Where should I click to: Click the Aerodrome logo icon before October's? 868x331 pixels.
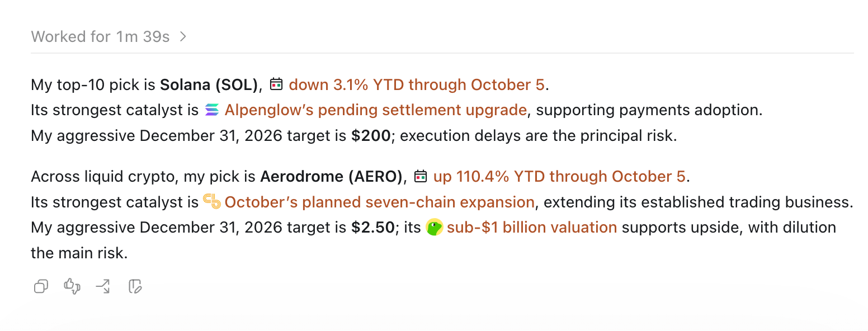212,202
